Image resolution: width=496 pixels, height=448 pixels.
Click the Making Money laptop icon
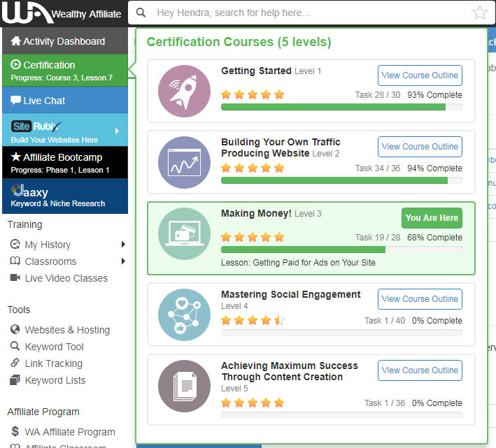(184, 234)
